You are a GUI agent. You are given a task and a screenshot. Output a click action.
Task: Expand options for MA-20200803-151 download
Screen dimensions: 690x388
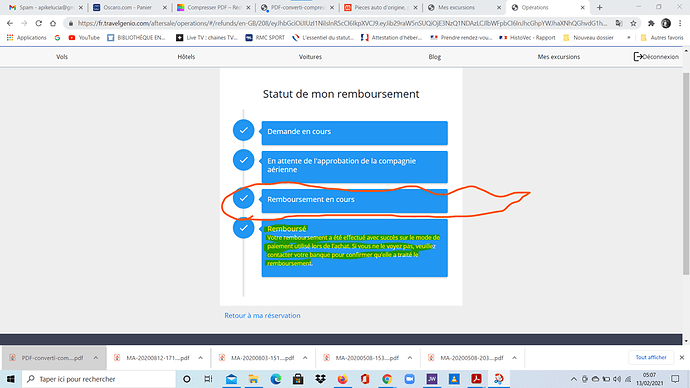pos(305,358)
